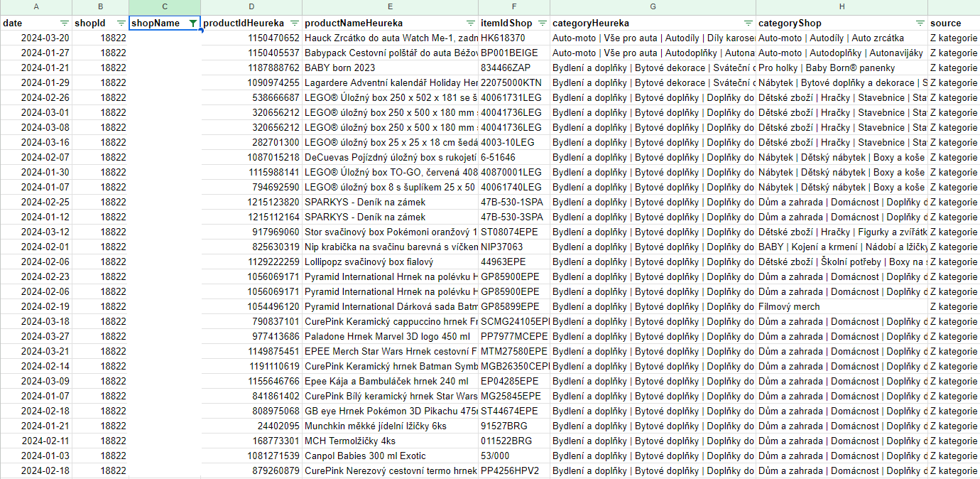Select the date cell 2024-01-27
980x479 pixels.
pyautogui.click(x=36, y=53)
